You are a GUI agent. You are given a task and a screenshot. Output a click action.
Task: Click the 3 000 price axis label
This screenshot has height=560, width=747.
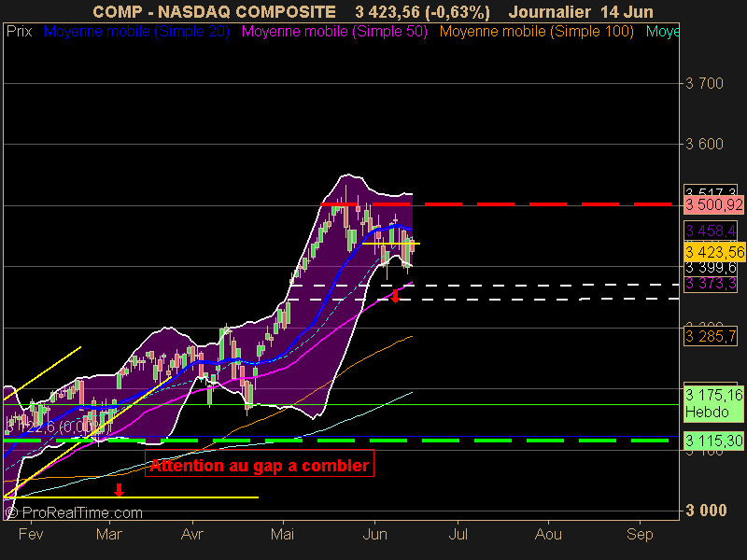(x=706, y=511)
